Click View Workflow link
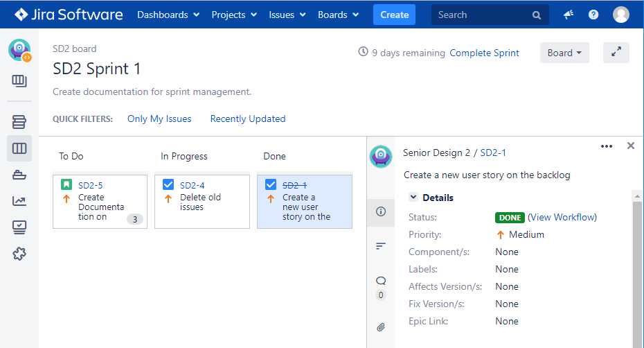 coord(562,217)
